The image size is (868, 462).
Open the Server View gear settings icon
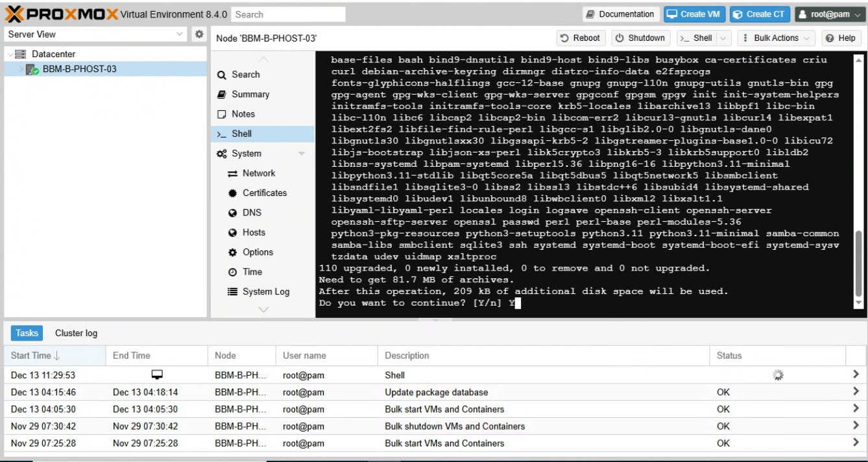[199, 34]
